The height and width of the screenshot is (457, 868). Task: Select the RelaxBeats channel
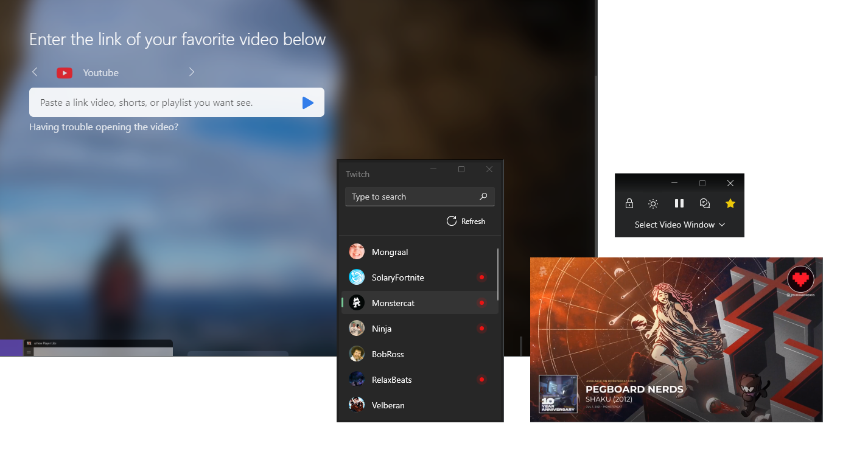pyautogui.click(x=420, y=380)
